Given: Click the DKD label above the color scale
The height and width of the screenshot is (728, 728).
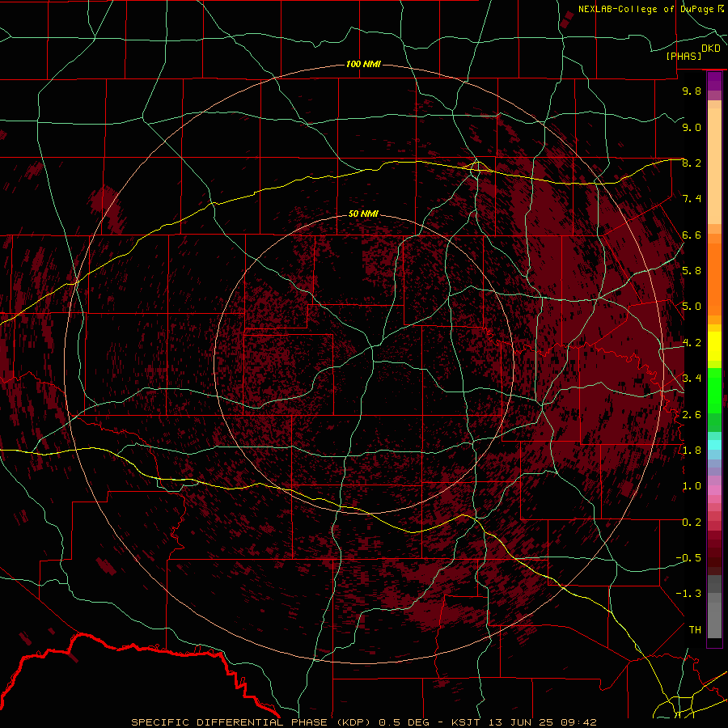Looking at the screenshot, I should (x=710, y=49).
